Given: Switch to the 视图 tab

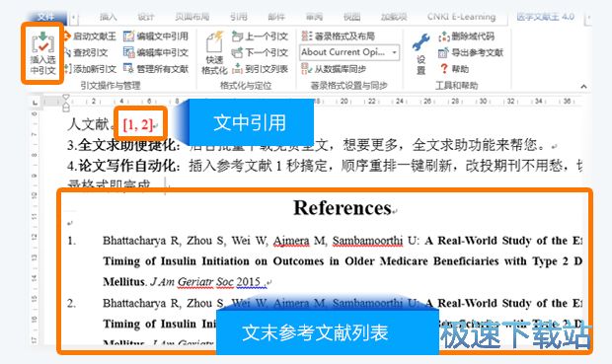Looking at the screenshot, I should coord(351,17).
